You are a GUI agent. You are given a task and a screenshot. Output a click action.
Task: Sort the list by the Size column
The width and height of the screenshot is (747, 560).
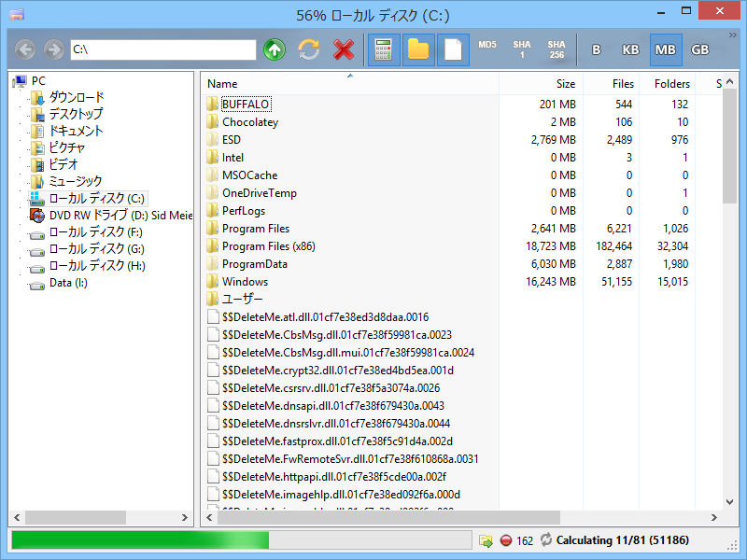tap(564, 83)
